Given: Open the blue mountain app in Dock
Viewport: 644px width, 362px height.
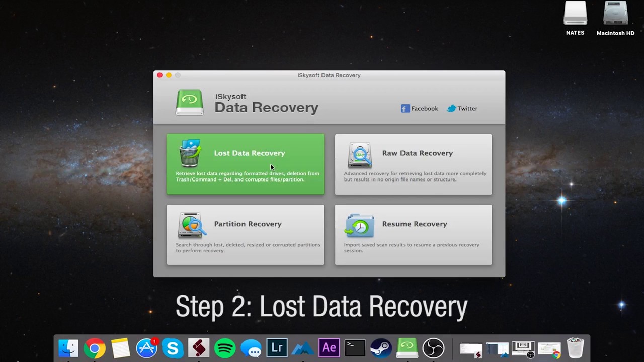Looking at the screenshot, I should 303,348.
